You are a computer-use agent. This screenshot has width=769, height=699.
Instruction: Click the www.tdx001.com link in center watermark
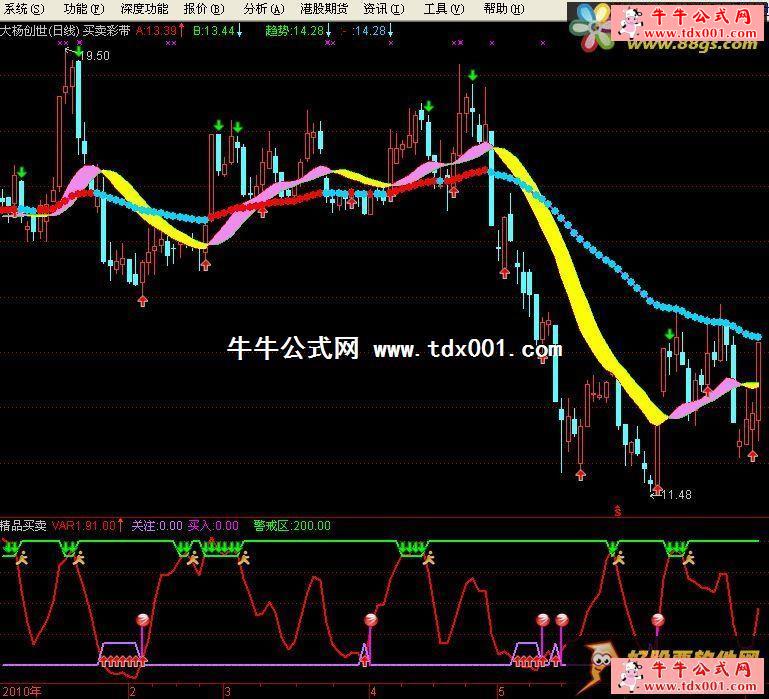(468, 350)
